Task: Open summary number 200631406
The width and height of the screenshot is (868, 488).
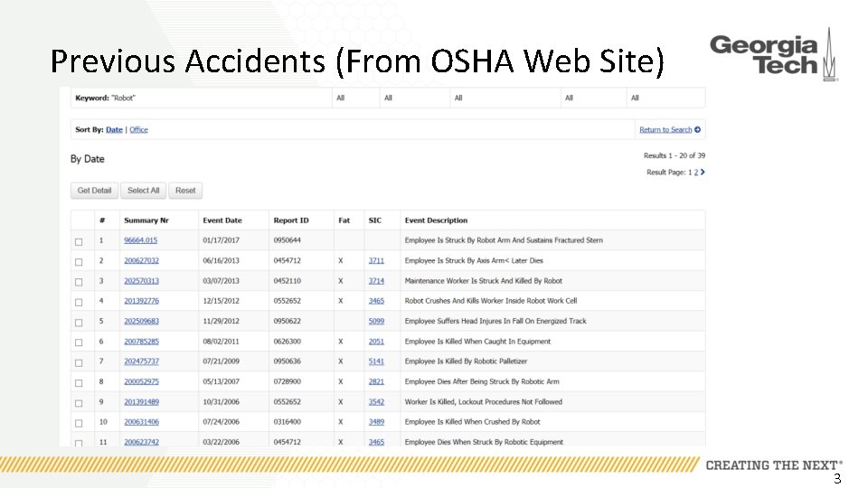Action: point(141,422)
